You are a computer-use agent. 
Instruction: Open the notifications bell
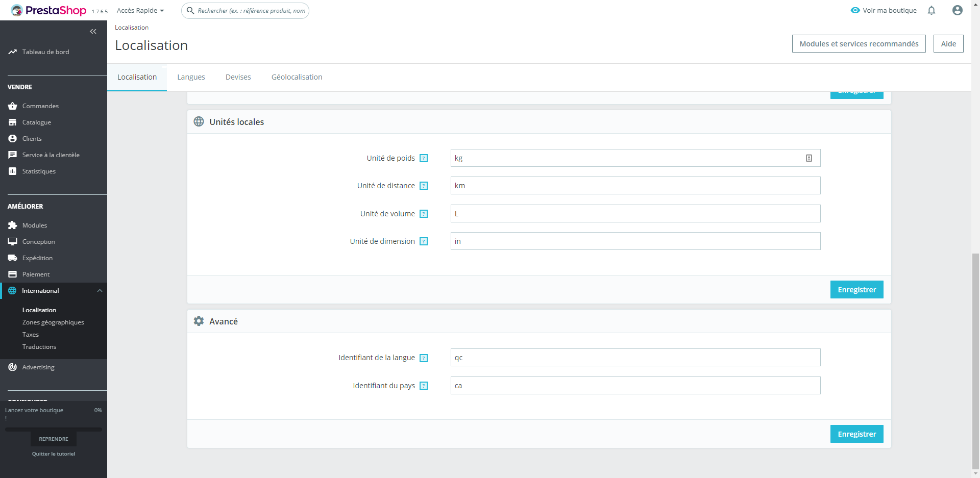click(x=931, y=10)
